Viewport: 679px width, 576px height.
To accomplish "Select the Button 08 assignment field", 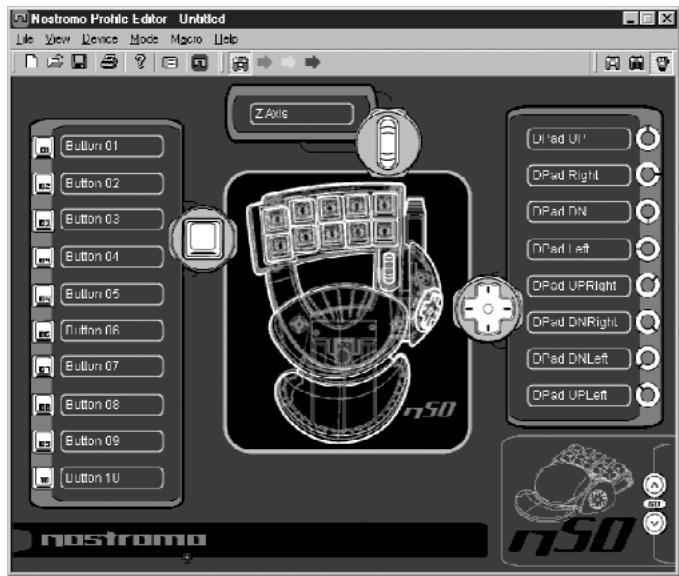I will pos(112,405).
